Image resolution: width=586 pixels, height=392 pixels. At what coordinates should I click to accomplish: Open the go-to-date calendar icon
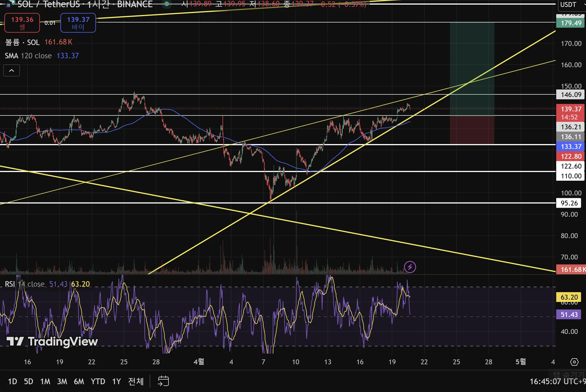[x=163, y=381]
